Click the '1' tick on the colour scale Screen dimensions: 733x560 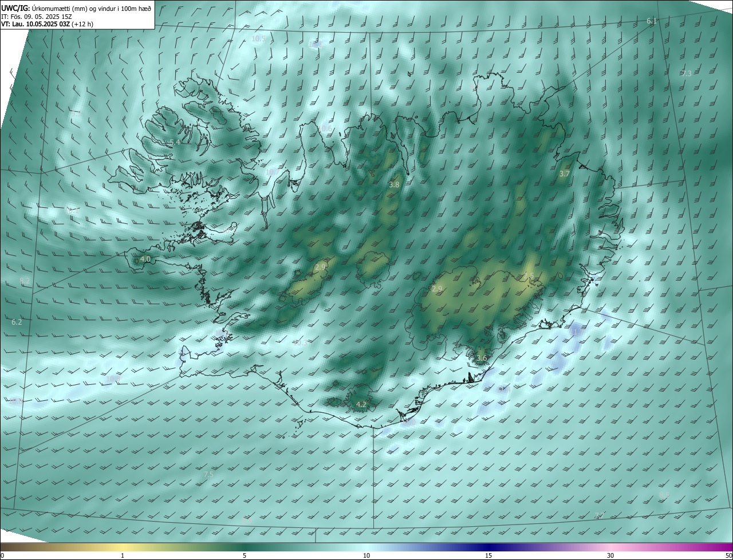(123, 555)
